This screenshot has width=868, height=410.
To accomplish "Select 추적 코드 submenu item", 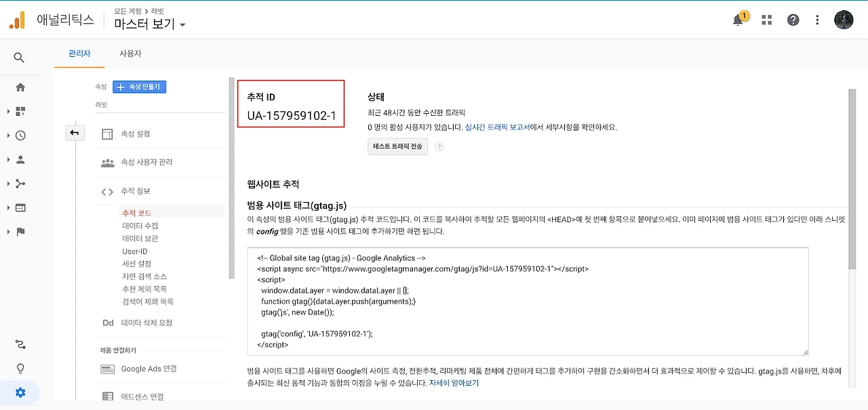I will (136, 213).
